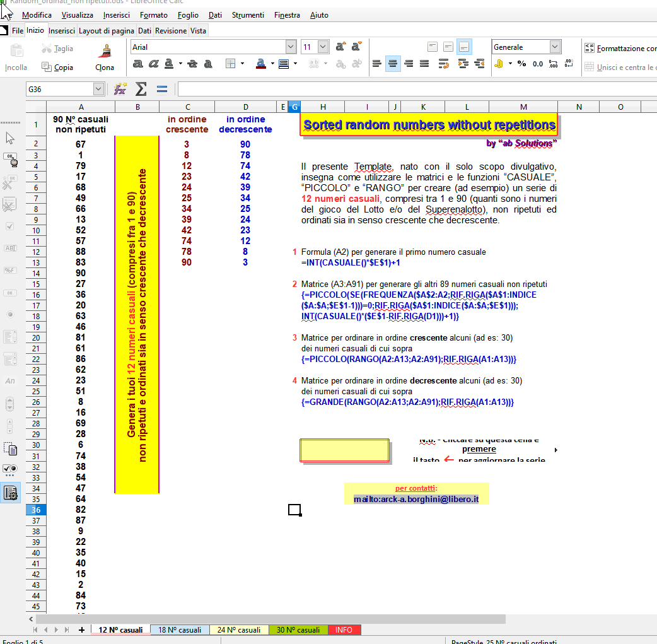Viewport: 657px width, 644px height.
Task: Align cell content right
Action: [x=409, y=64]
